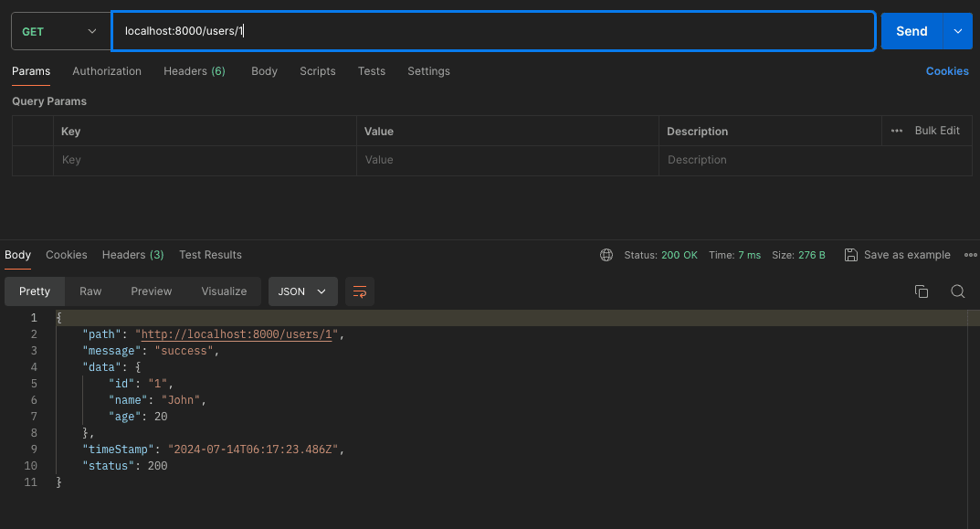Click the query param Key input cell

click(x=205, y=160)
